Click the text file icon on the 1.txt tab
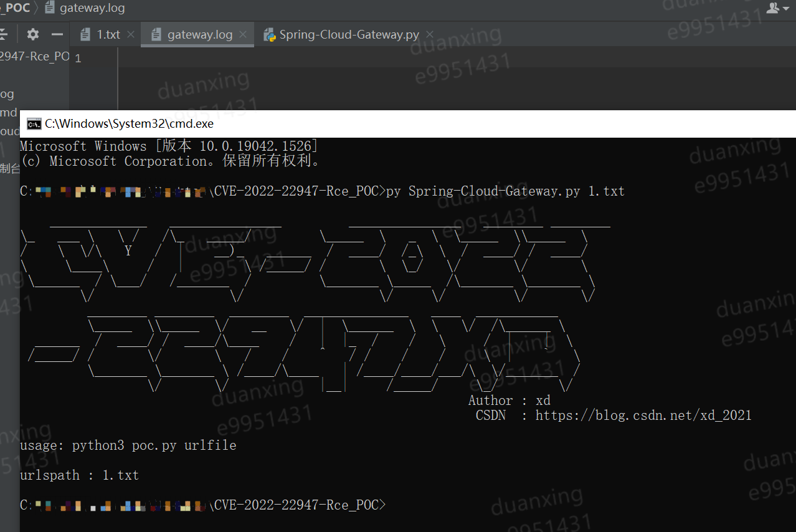Screen dimensions: 796x532 86,35
